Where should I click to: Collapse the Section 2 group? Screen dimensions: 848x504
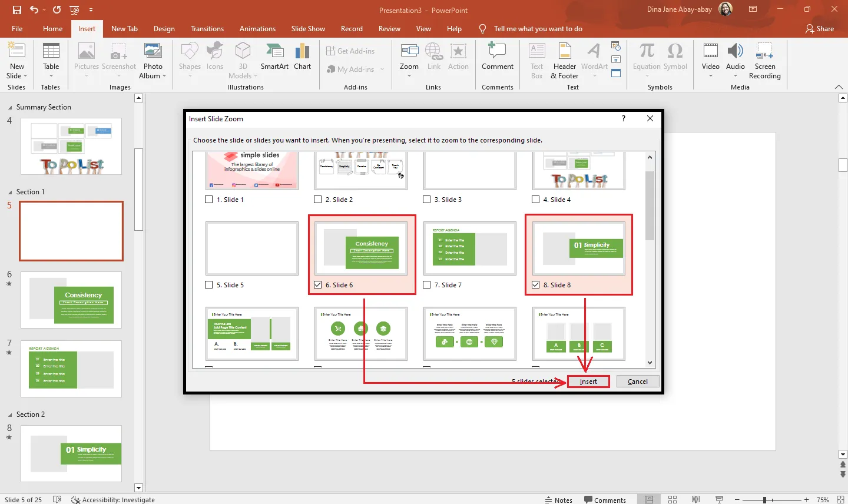coord(10,415)
